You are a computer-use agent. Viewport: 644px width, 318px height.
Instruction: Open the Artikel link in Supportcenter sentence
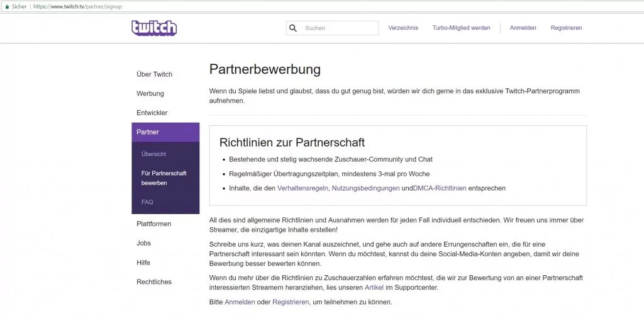click(374, 288)
